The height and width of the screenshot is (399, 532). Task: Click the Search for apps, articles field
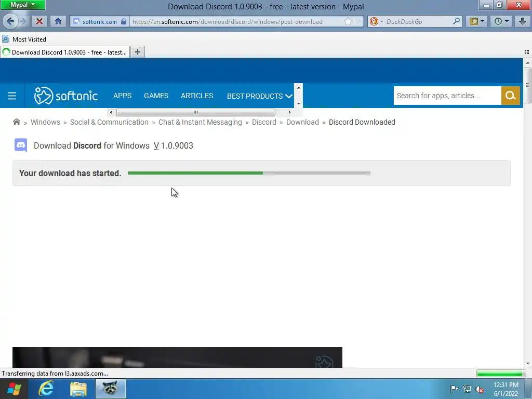pyautogui.click(x=447, y=96)
